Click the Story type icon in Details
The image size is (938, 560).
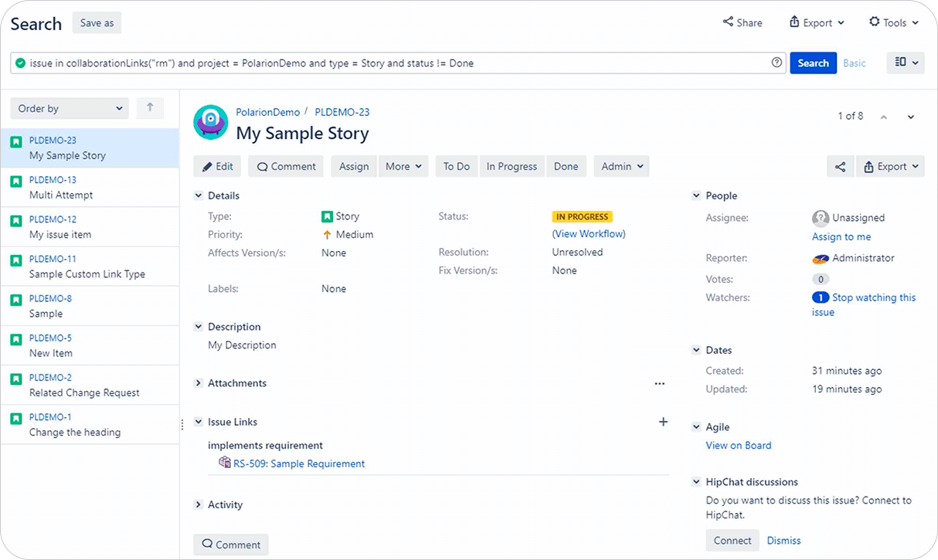click(x=327, y=217)
